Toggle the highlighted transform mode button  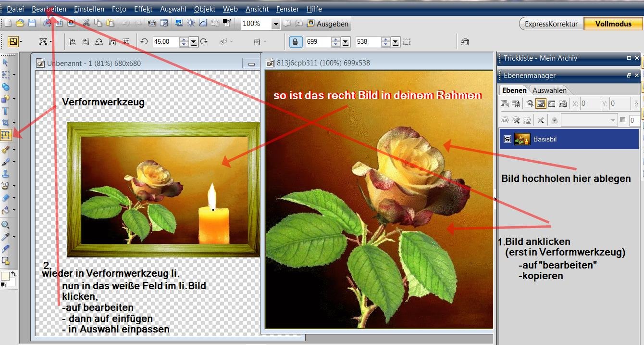click(x=13, y=41)
